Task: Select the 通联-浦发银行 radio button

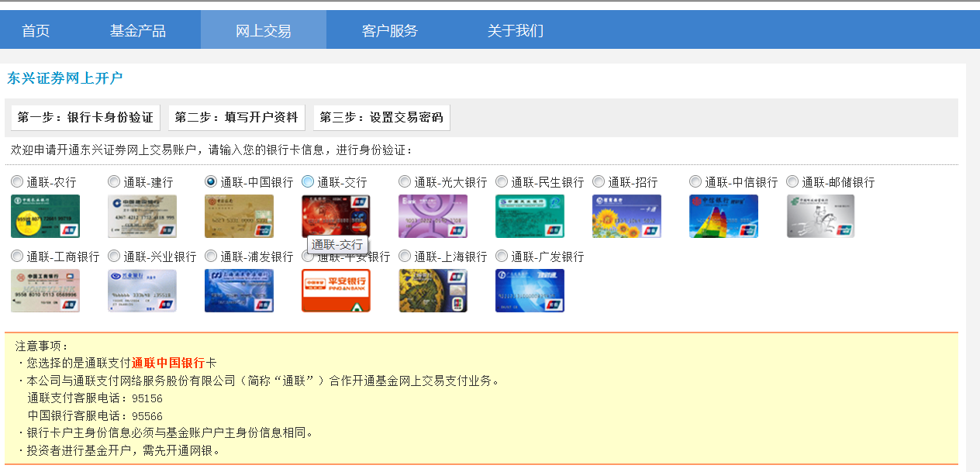Action: [x=211, y=256]
